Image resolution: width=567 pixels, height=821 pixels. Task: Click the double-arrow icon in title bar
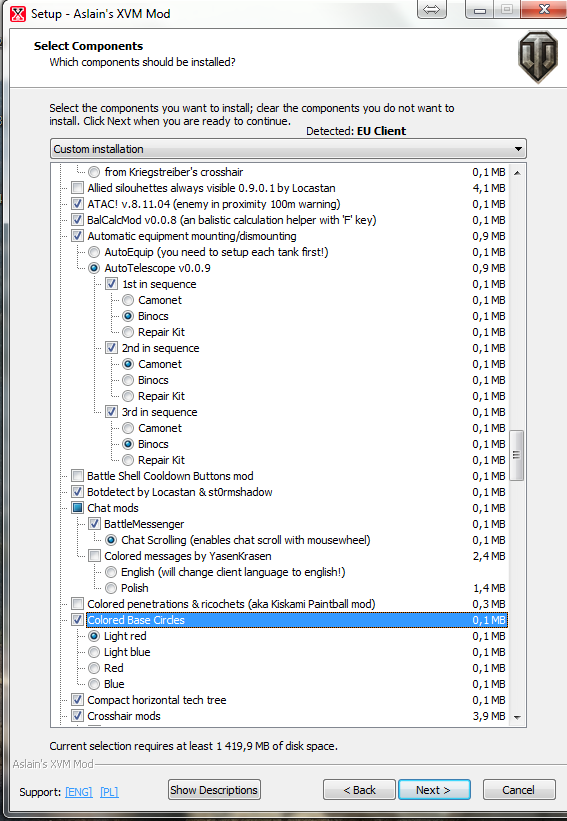click(432, 10)
